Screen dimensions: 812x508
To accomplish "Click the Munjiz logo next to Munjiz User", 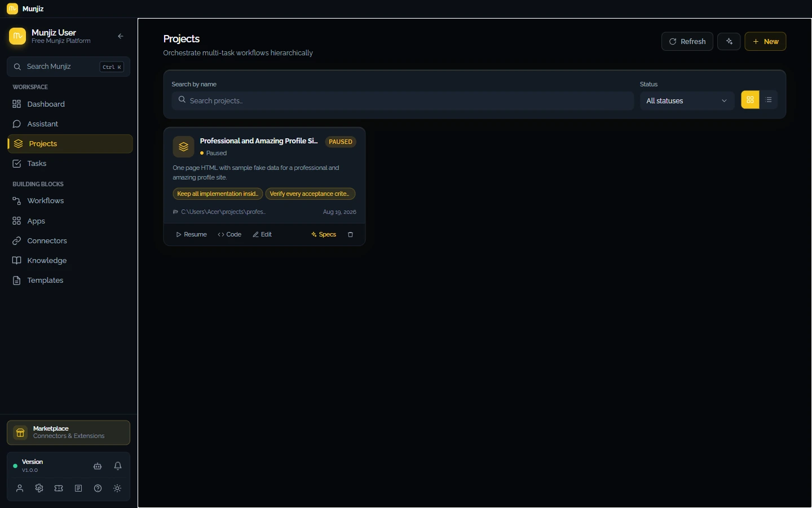I will coord(17,36).
